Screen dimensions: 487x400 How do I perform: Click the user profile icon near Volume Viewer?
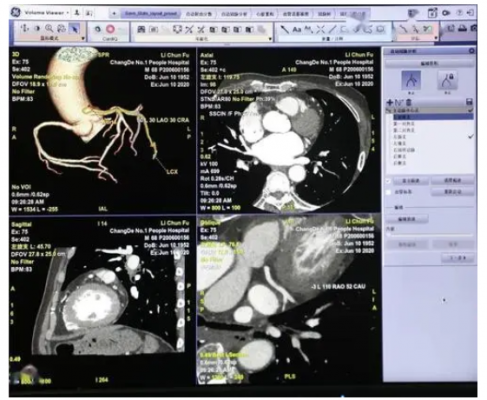click(x=77, y=13)
